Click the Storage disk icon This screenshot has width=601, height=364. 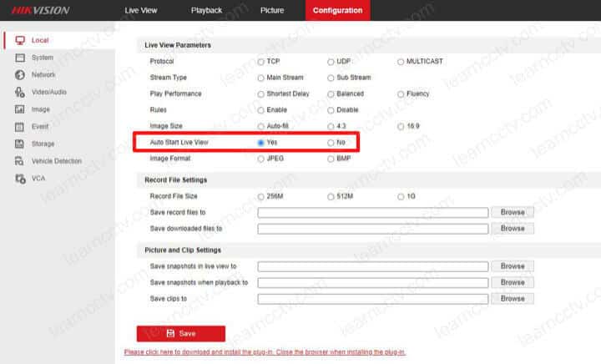pyautogui.click(x=20, y=144)
